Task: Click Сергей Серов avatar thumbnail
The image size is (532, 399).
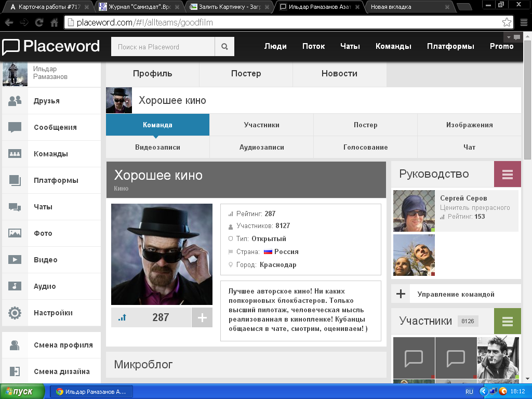Action: point(414,211)
